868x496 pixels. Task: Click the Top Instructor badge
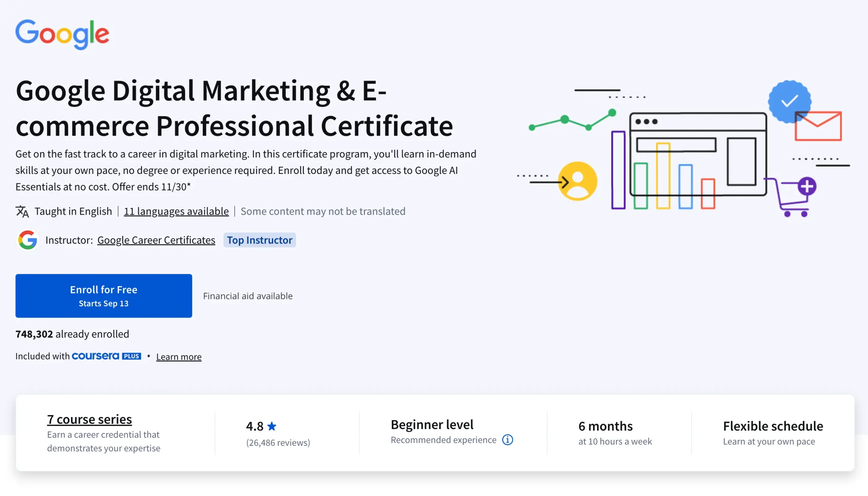point(260,240)
